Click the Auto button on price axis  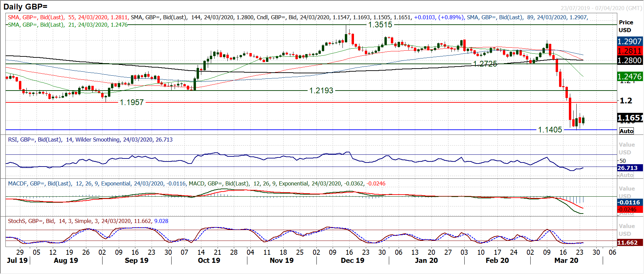tap(626, 131)
